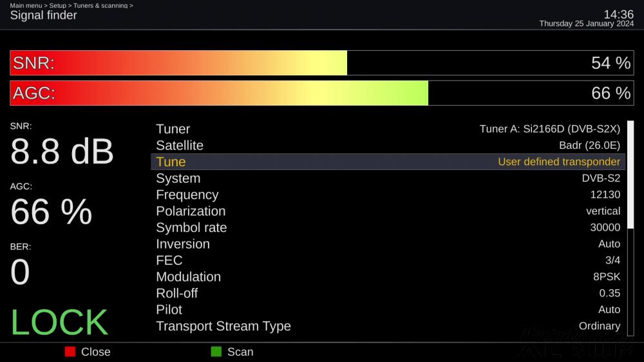Select the Tune row in settings list

coord(388,162)
